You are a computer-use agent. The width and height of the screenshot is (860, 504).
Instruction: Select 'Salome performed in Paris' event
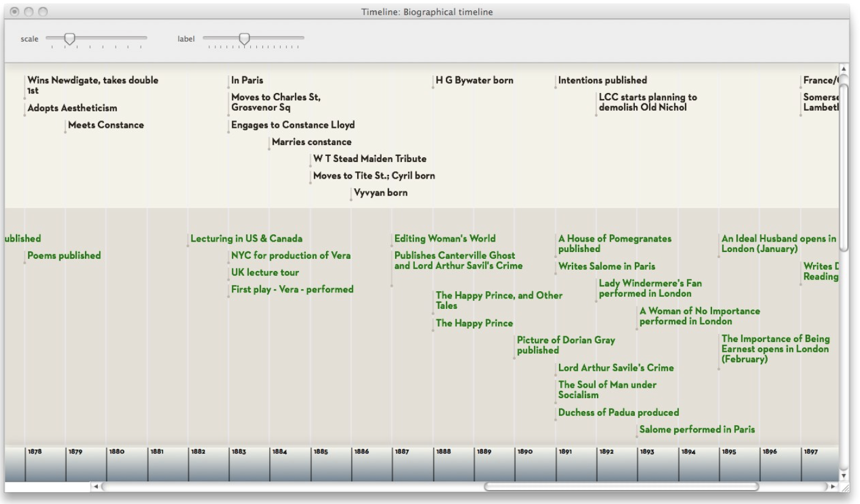pyautogui.click(x=697, y=429)
